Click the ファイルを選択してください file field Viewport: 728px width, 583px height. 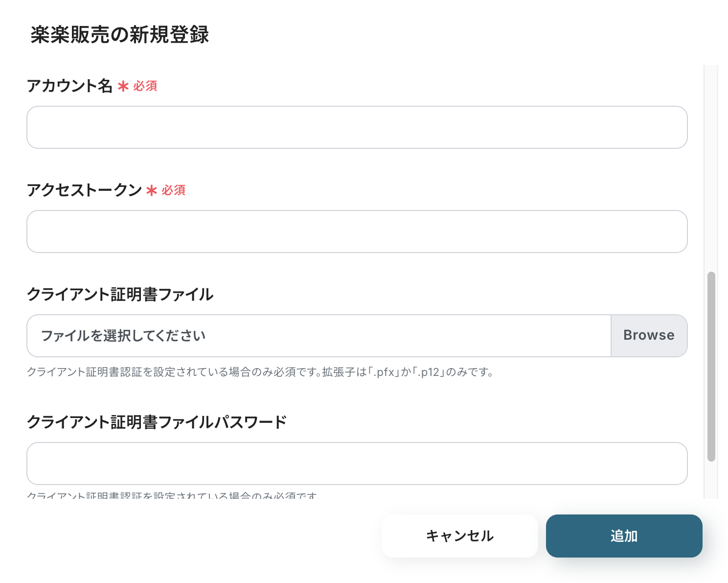(x=318, y=336)
